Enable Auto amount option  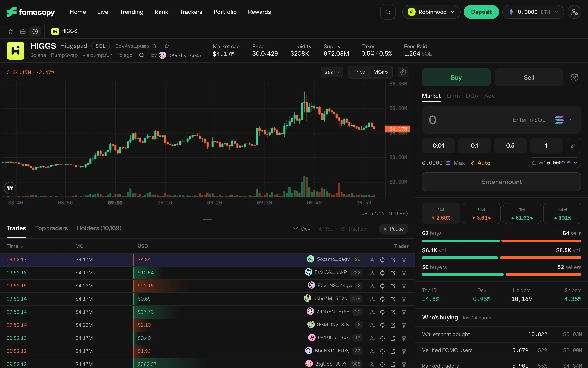(x=480, y=163)
